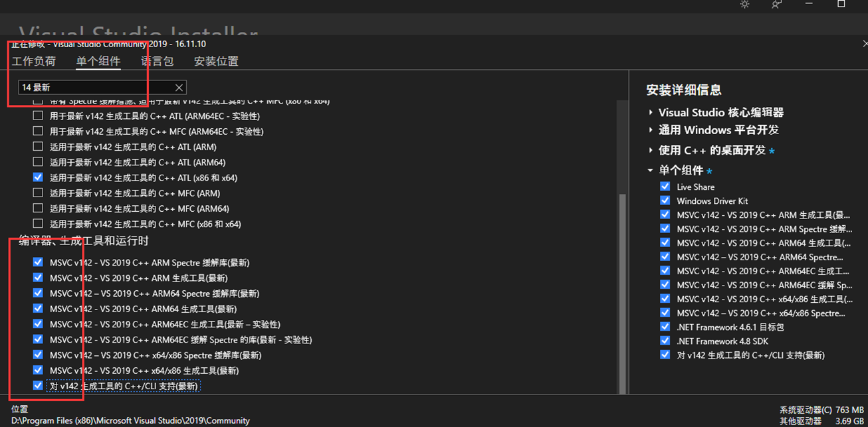Uncheck Windows Driver Kit in install details
868x427 pixels.
tap(665, 201)
